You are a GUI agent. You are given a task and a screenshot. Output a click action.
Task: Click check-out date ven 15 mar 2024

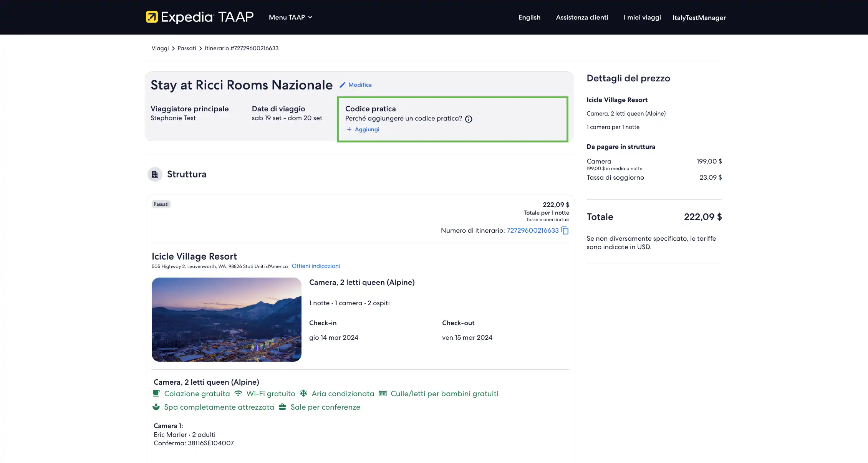467,337
